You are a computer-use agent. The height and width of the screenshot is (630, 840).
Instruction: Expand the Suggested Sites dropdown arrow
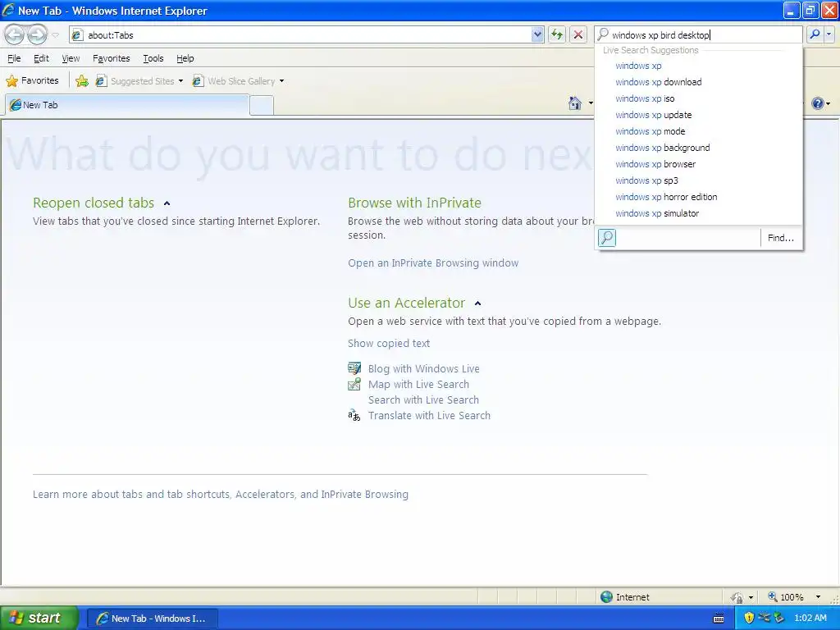pyautogui.click(x=180, y=81)
